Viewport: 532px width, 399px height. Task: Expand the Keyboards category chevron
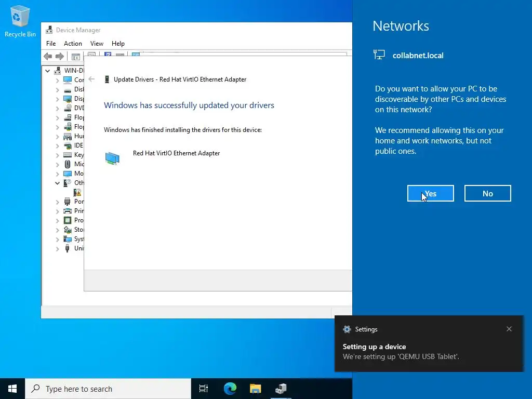(57, 155)
